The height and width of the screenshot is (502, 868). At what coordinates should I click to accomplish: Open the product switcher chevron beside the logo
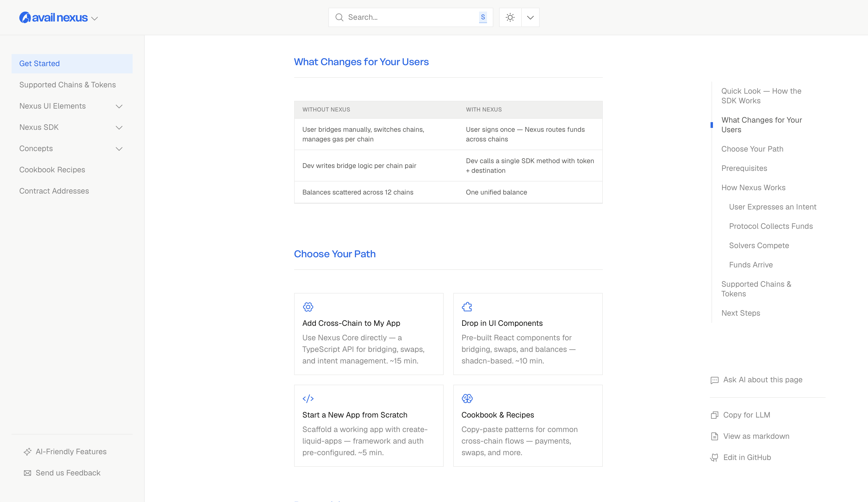(95, 18)
